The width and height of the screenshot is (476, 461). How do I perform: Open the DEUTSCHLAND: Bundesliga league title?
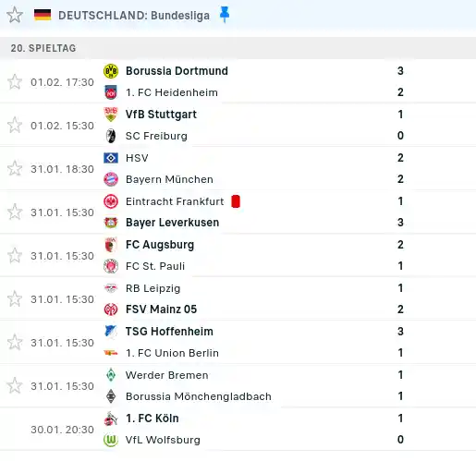(x=134, y=16)
